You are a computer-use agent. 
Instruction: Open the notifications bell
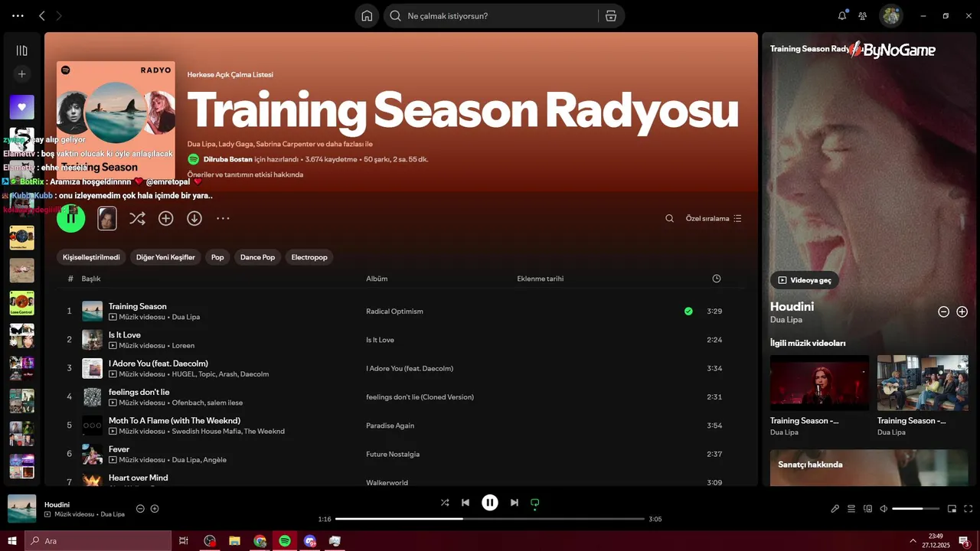(842, 15)
